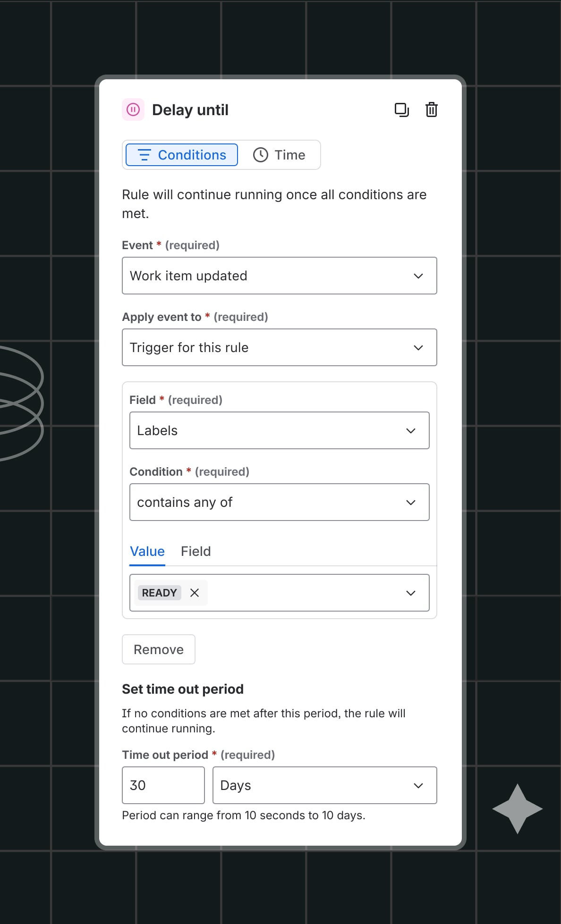Expand the Condition dropdown contains any of
The width and height of the screenshot is (561, 924).
coord(280,502)
